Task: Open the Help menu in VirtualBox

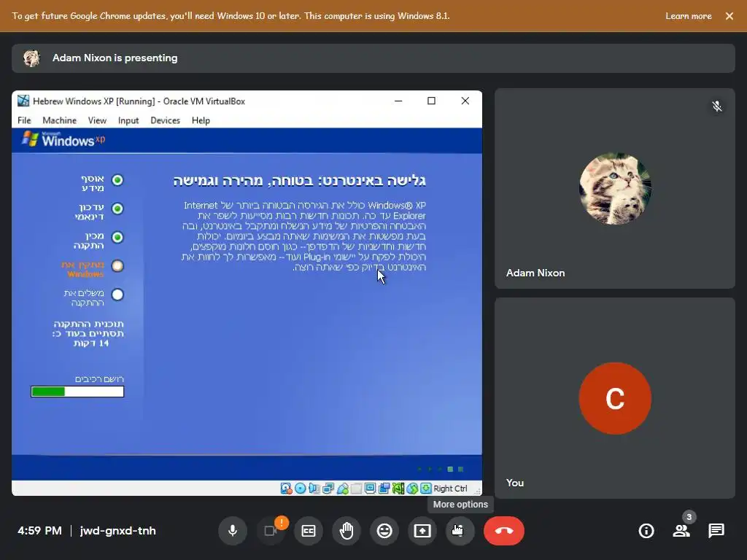Action: 201,120
